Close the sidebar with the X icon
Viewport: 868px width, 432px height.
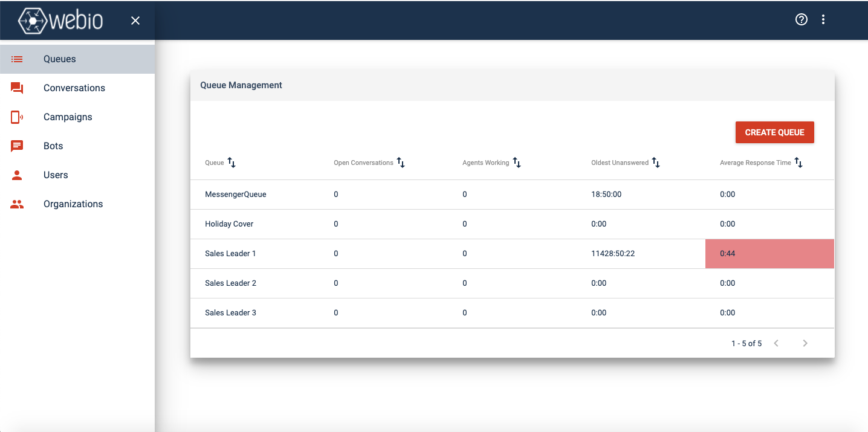pos(135,21)
